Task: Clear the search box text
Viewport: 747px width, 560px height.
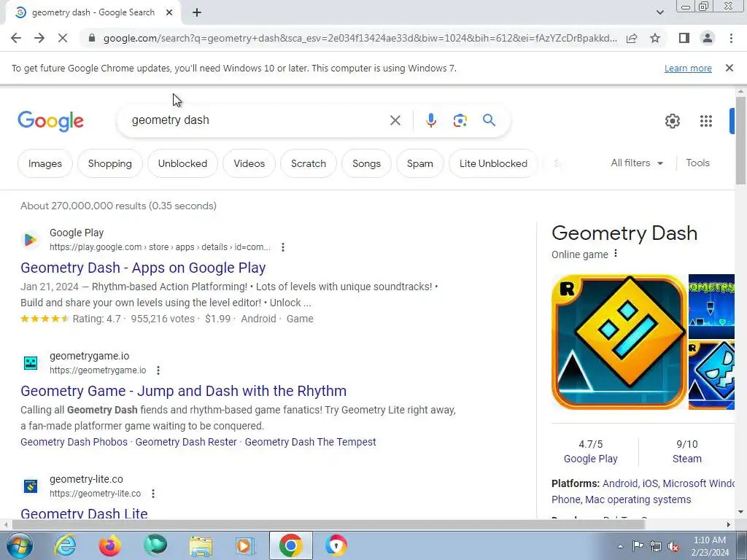Action: 395,120
